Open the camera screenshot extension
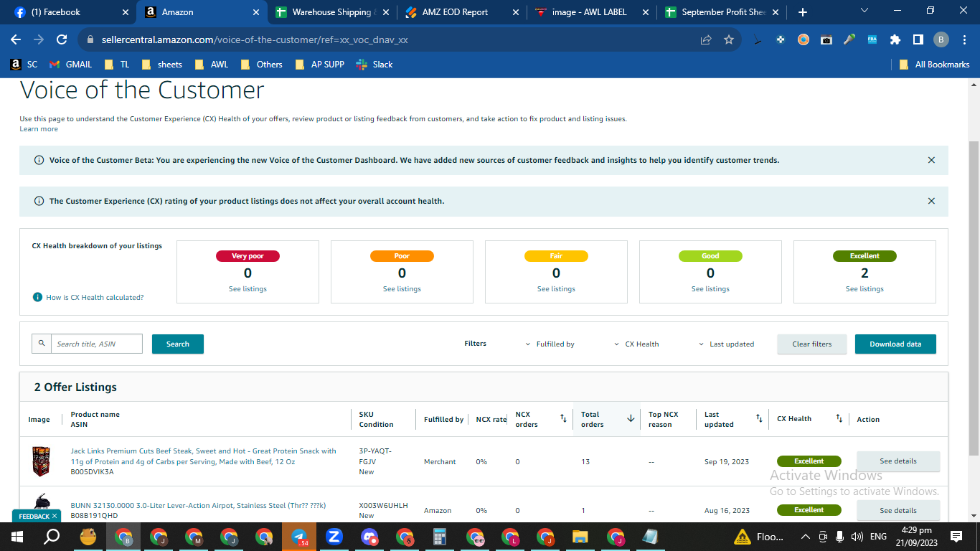This screenshot has height=551, width=980. tap(826, 40)
